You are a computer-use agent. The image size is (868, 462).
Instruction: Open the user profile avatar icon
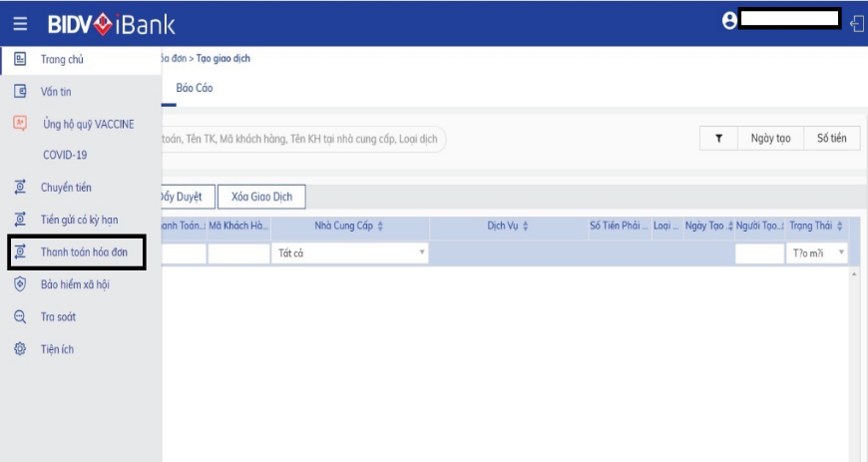(x=729, y=21)
